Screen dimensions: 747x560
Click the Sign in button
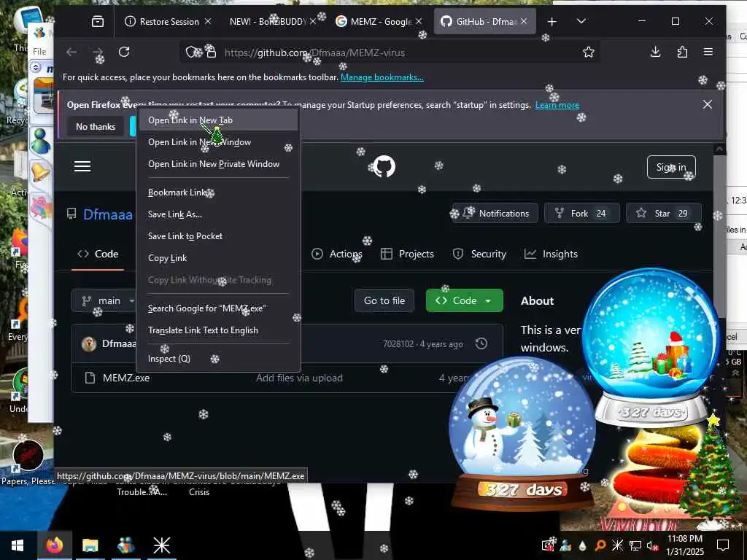[x=671, y=167]
